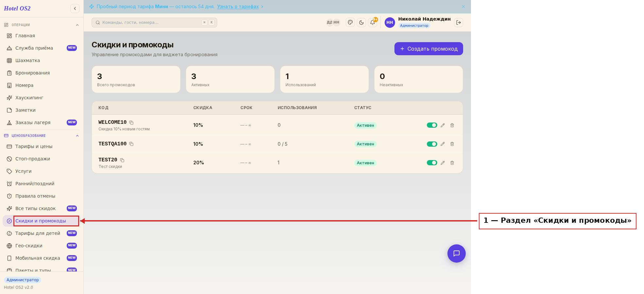Edit the TEST20 promo code
644x294 pixels.
(x=443, y=163)
